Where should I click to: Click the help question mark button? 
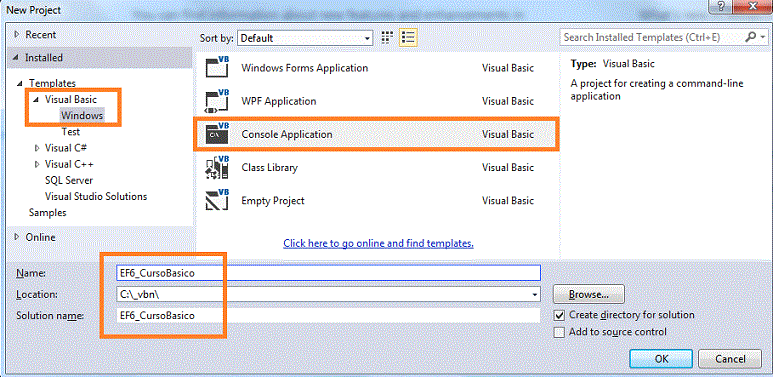point(722,6)
